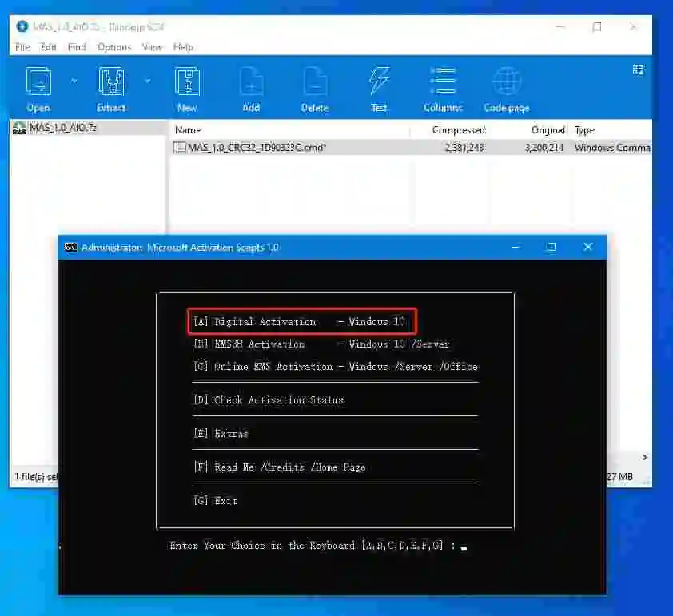The image size is (673, 616).
Task: Click the Type column header
Action: point(584,130)
